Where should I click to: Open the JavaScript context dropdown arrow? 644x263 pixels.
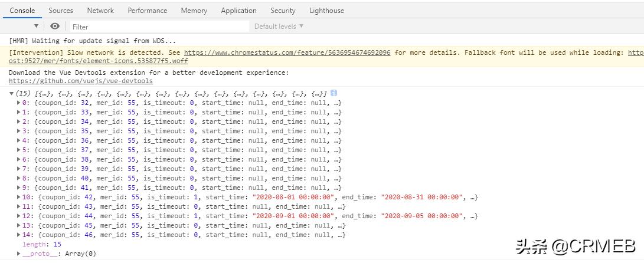tap(36, 27)
